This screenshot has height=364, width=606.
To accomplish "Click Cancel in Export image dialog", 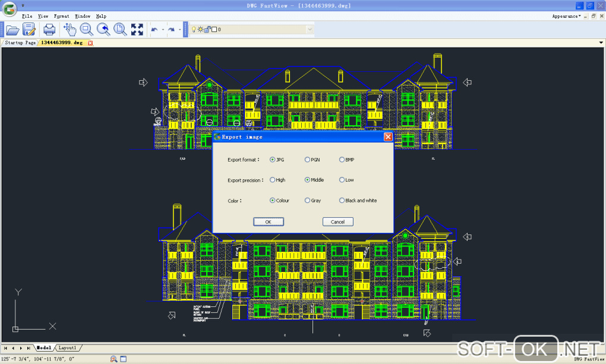I will pos(338,222).
